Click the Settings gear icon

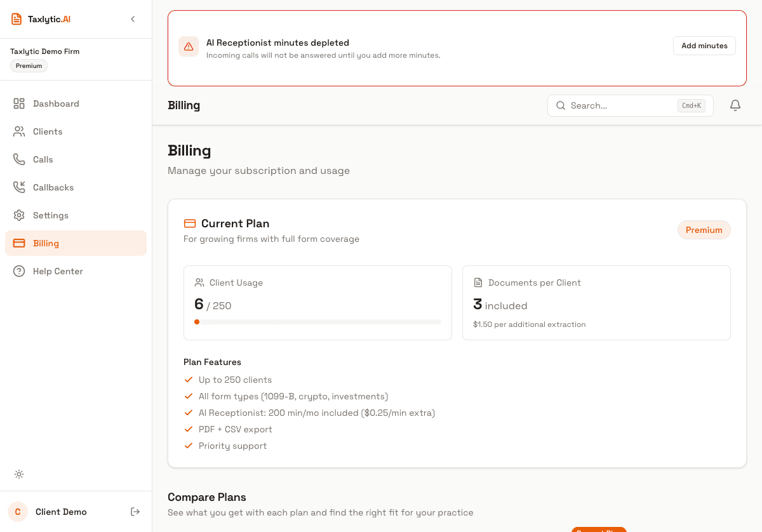click(x=19, y=215)
